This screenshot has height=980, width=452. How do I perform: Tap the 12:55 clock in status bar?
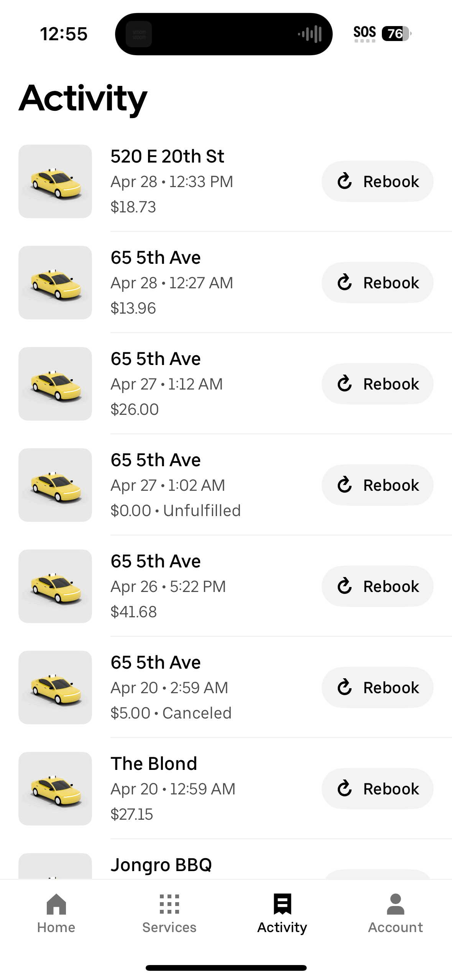click(x=64, y=34)
